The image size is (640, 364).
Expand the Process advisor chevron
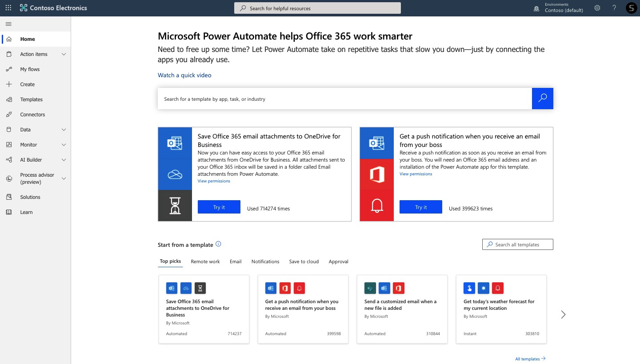(64, 178)
